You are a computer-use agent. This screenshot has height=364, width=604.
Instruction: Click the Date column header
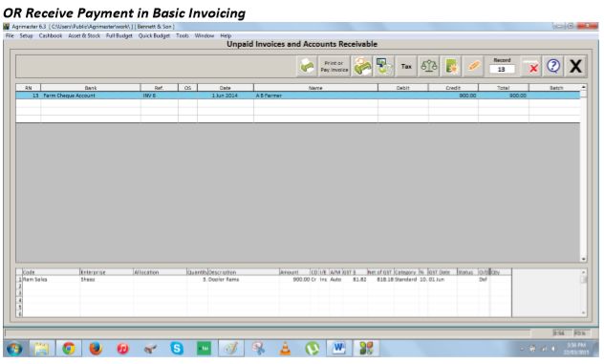point(226,88)
